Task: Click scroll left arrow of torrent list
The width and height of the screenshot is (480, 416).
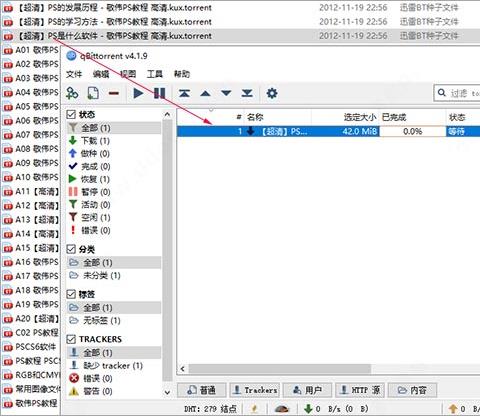Action: click(182, 369)
